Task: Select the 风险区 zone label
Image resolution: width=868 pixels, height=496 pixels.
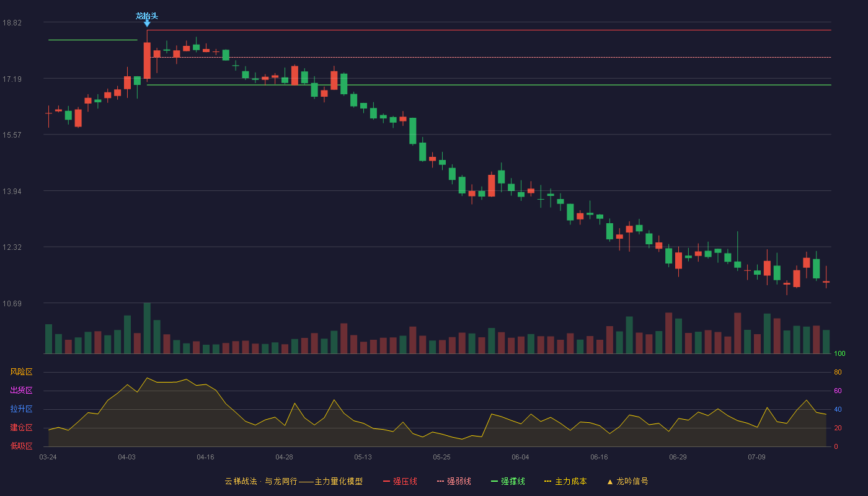Action: [x=21, y=372]
